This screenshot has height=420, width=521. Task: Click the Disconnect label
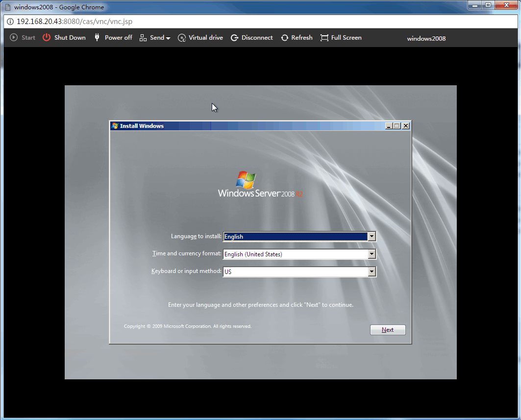(257, 38)
